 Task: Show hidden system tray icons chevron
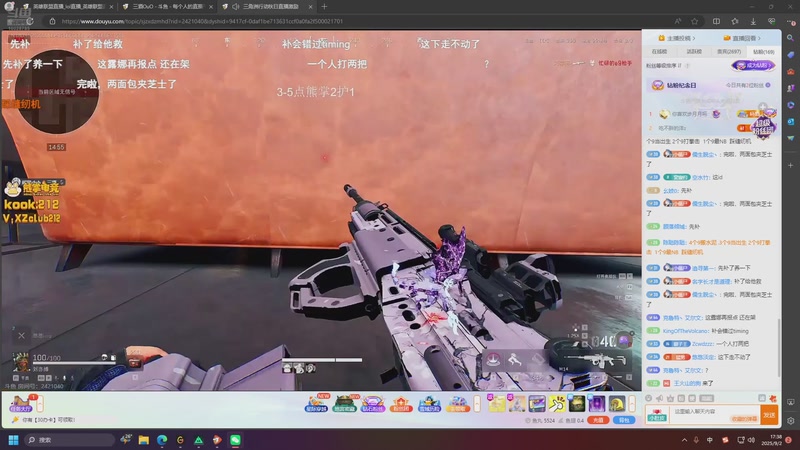coord(684,440)
